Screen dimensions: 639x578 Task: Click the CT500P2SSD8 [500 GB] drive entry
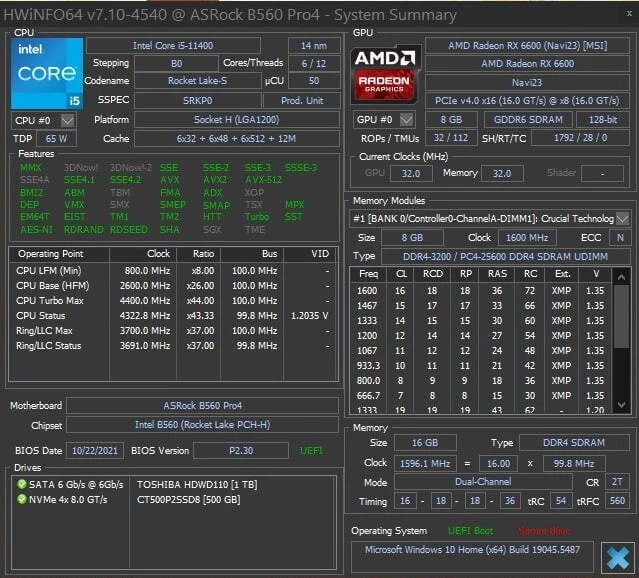pyautogui.click(x=189, y=499)
